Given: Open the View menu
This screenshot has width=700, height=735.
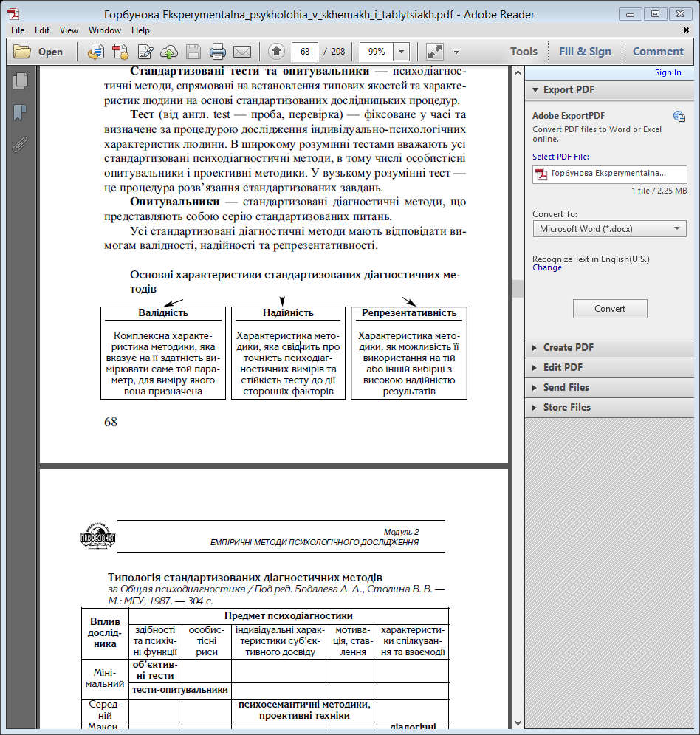Looking at the screenshot, I should [69, 30].
